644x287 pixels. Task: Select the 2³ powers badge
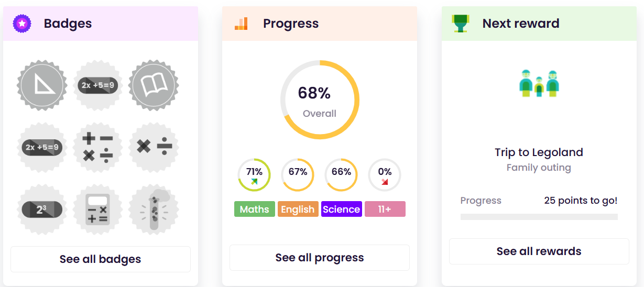coord(42,209)
